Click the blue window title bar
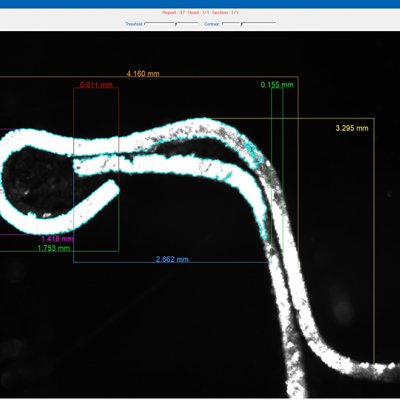400x400 pixels. point(200,4)
